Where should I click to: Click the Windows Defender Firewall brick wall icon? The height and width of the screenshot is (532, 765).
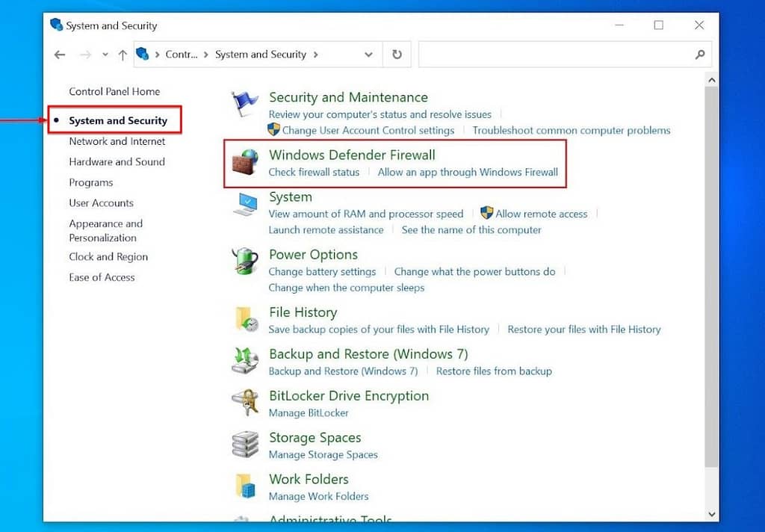click(x=245, y=163)
